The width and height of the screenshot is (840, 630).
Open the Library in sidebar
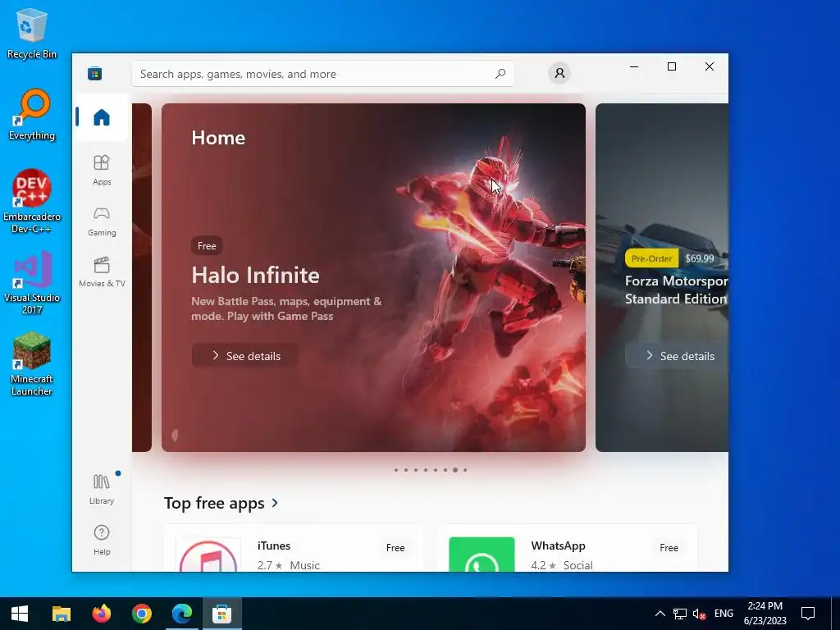102,489
